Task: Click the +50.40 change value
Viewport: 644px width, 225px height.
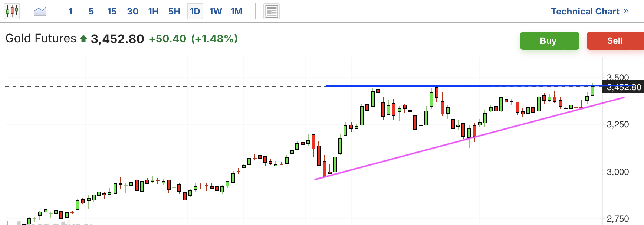Action: coord(168,39)
